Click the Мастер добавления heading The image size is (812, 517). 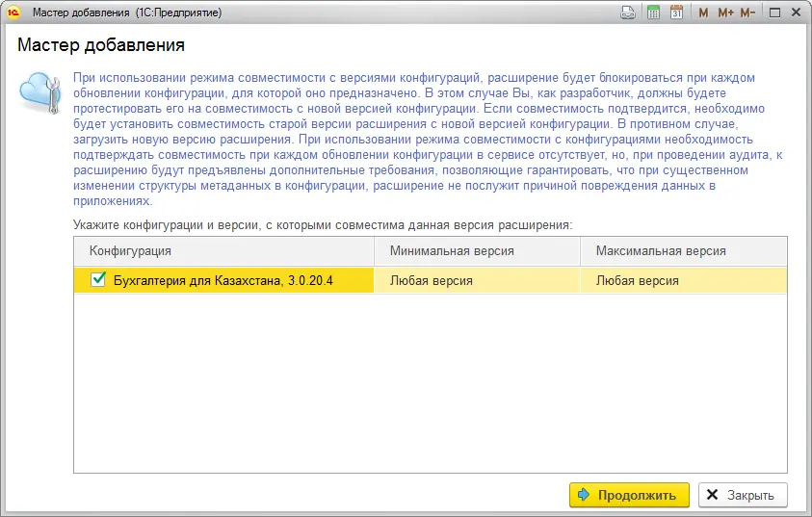coord(101,45)
